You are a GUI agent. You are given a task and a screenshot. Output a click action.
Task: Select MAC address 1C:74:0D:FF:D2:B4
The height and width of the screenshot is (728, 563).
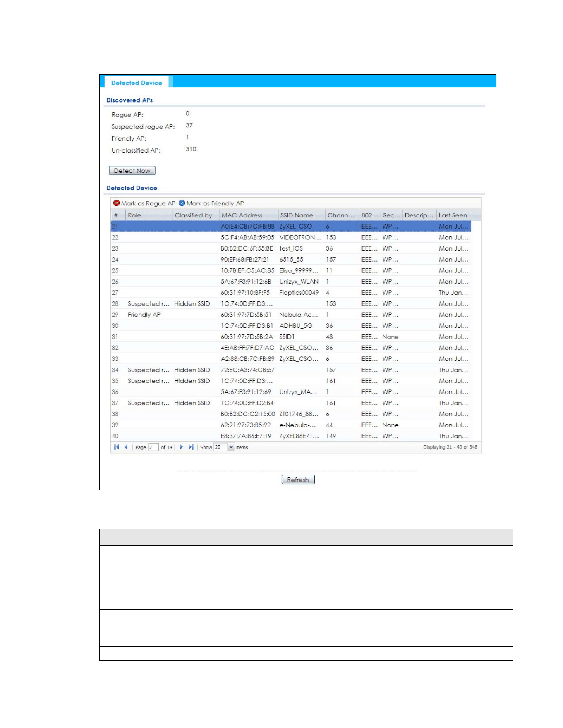[247, 403]
